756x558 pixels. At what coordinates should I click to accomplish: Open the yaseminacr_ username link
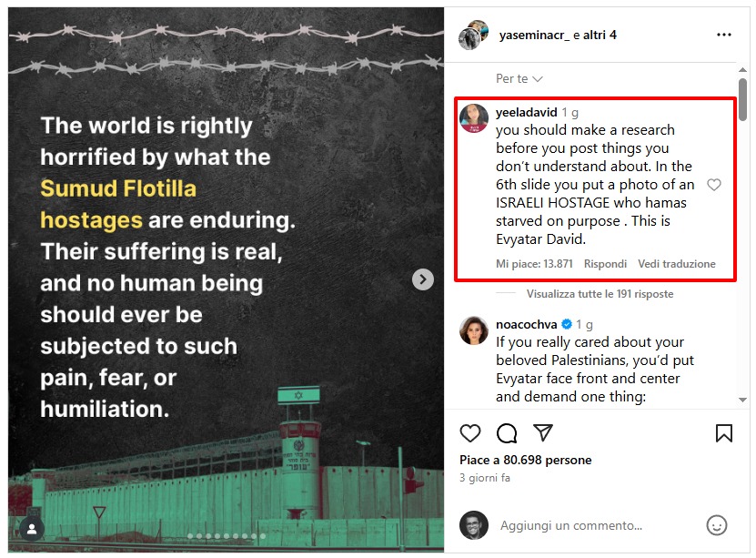coord(534,35)
